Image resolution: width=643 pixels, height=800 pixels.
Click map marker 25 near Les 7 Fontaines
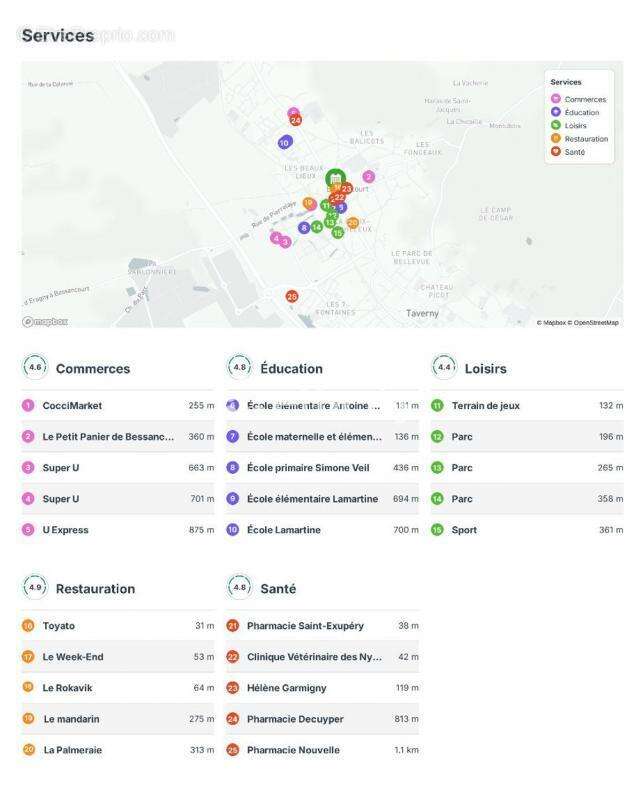point(292,296)
